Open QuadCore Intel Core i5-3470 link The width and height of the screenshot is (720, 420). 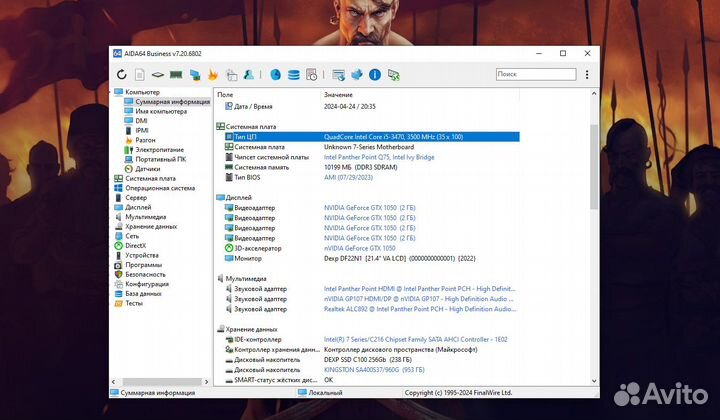click(x=393, y=137)
